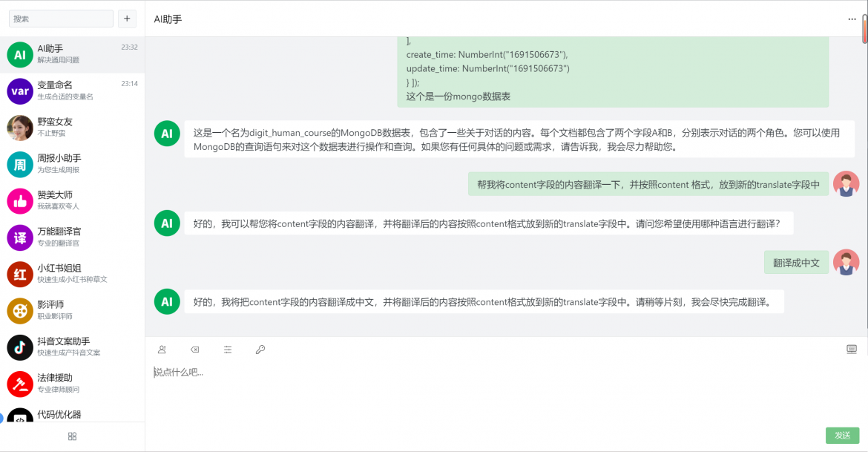Click the 23:32 timestamp on the AI助手 row
Image resolution: width=868 pixels, height=452 pixels.
click(130, 47)
